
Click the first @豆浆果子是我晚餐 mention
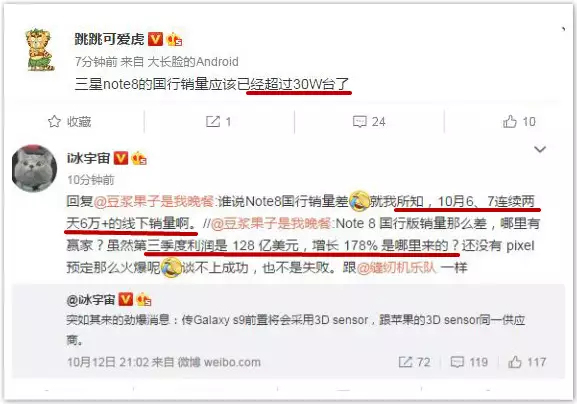pyautogui.click(x=153, y=201)
